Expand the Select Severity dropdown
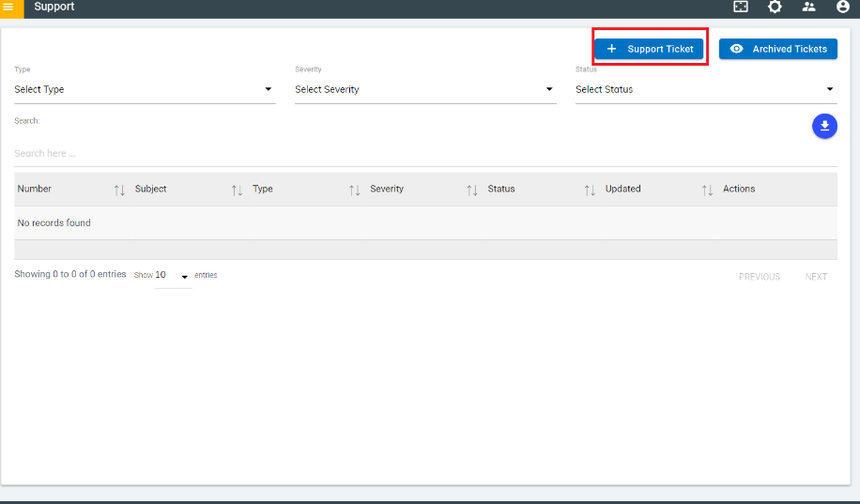This screenshot has width=860, height=504. point(425,89)
